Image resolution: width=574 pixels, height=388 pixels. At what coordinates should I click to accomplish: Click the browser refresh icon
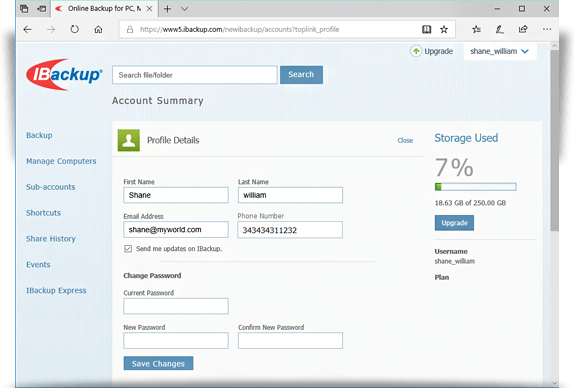(75, 29)
